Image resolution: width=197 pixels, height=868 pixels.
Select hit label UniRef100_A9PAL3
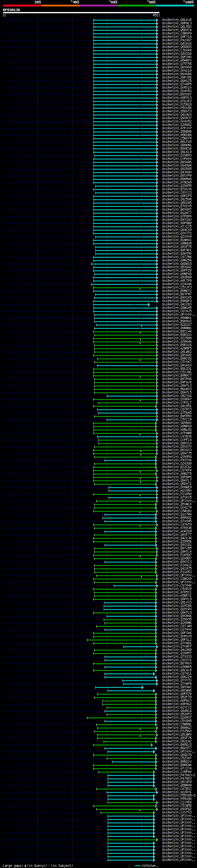(177, 23)
